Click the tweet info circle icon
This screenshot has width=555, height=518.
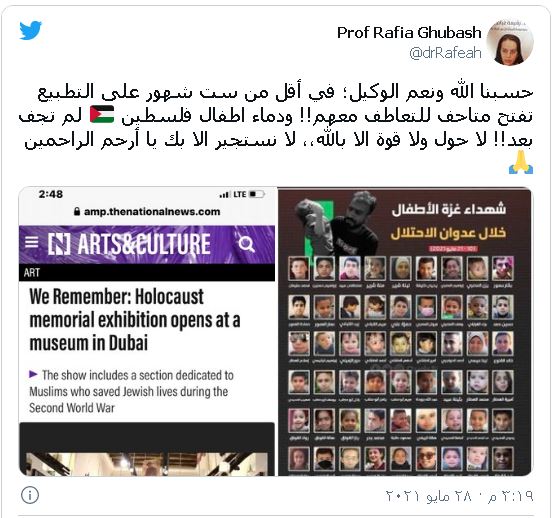tap(30, 495)
